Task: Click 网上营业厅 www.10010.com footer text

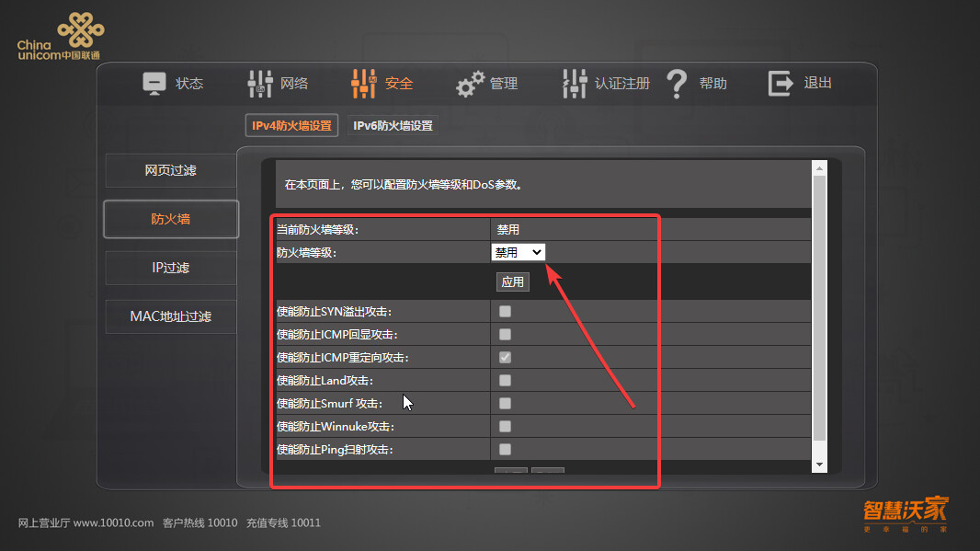Action: click(85, 522)
